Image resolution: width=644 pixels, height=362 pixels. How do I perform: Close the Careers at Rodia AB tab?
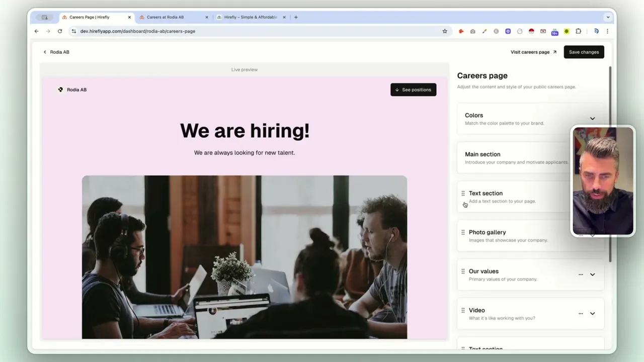coord(207,17)
